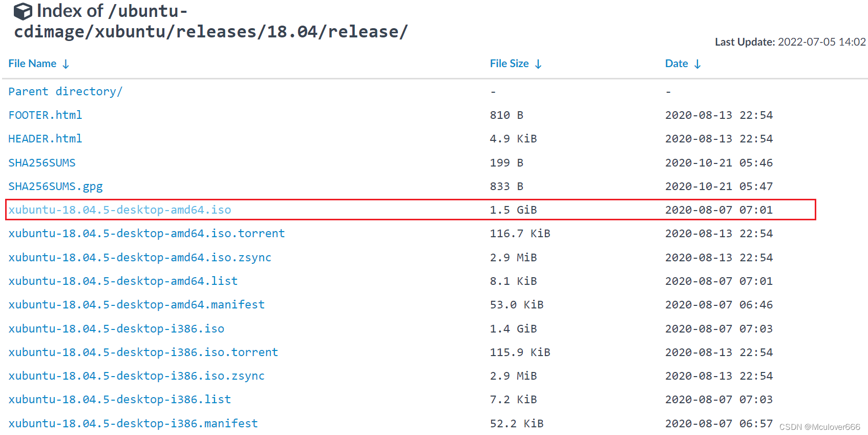Download the amd64 iso.zsync file

pyautogui.click(x=140, y=258)
